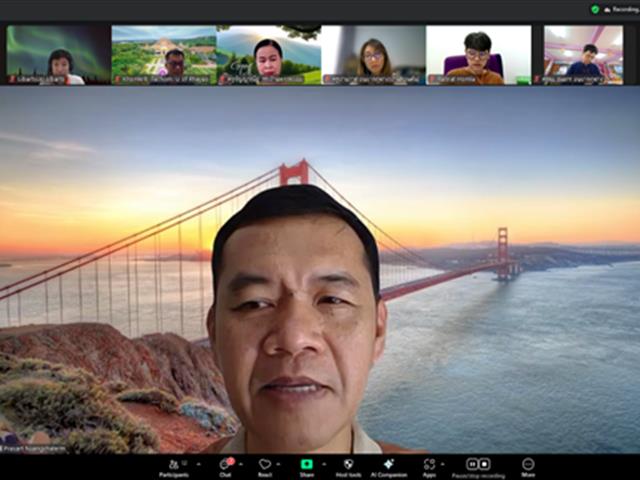The width and height of the screenshot is (640, 480).
Task: Expand the caret next to Share
Action: coord(325,464)
